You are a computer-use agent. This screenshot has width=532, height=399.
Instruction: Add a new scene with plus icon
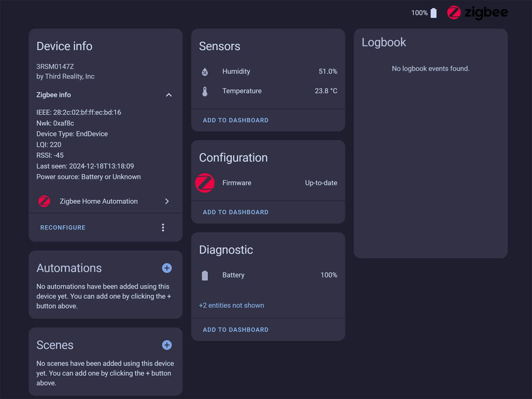167,345
